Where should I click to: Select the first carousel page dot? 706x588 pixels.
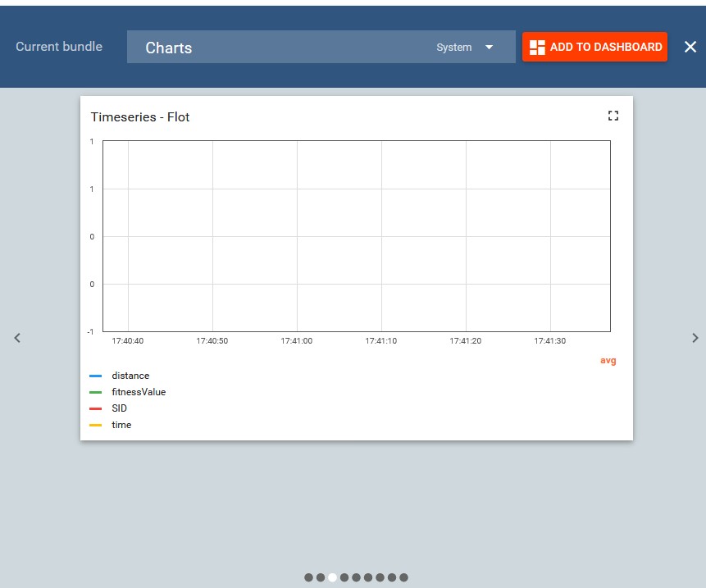click(308, 577)
